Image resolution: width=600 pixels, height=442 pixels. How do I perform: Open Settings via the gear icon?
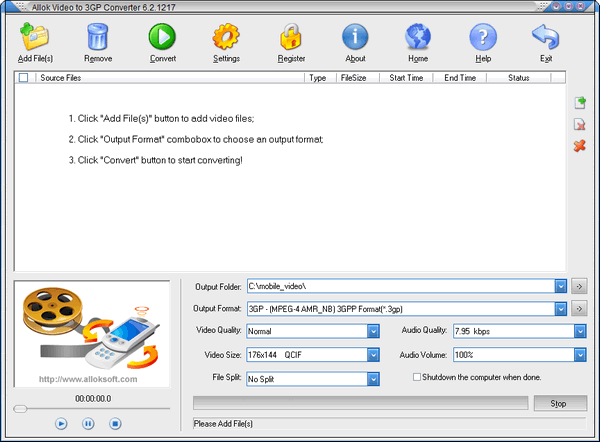pos(226,36)
